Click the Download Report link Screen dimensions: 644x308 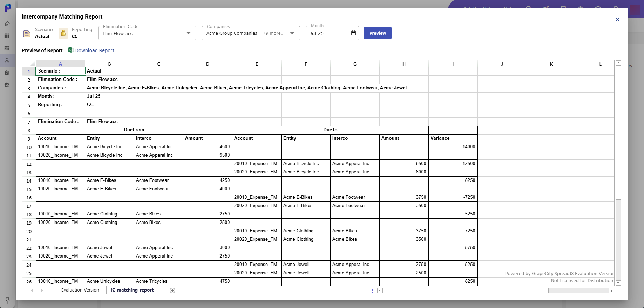(95, 50)
